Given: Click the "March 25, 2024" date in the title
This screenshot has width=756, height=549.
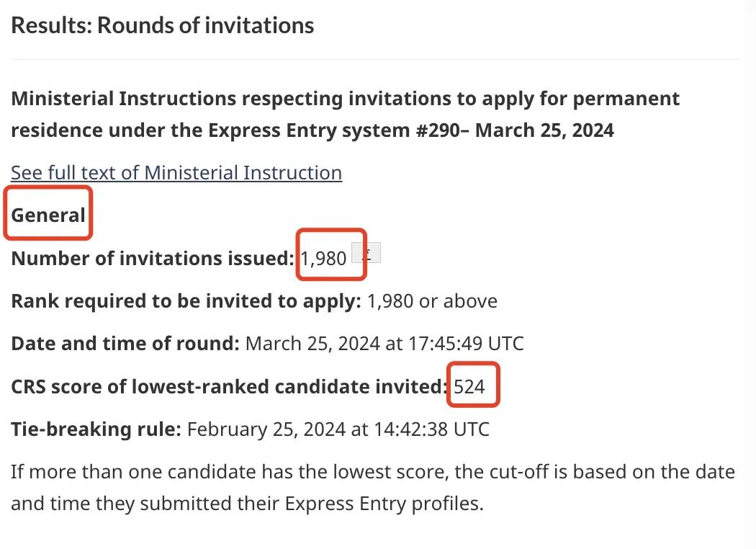Looking at the screenshot, I should coord(545,131).
